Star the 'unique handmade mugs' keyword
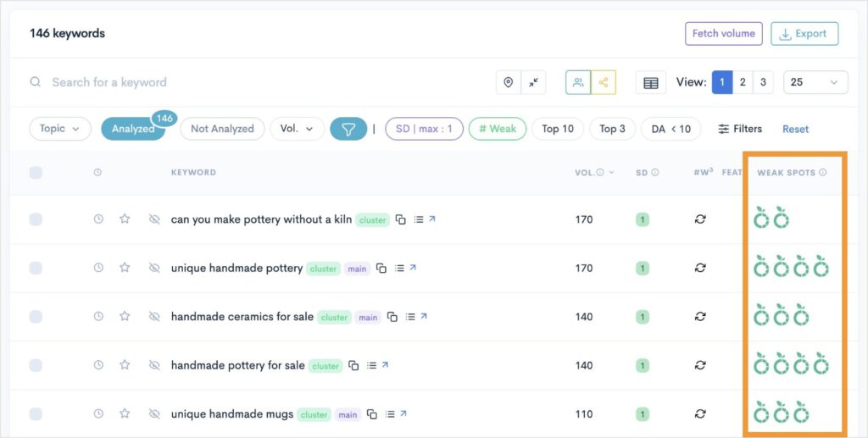The width and height of the screenshot is (868, 438). coord(125,413)
